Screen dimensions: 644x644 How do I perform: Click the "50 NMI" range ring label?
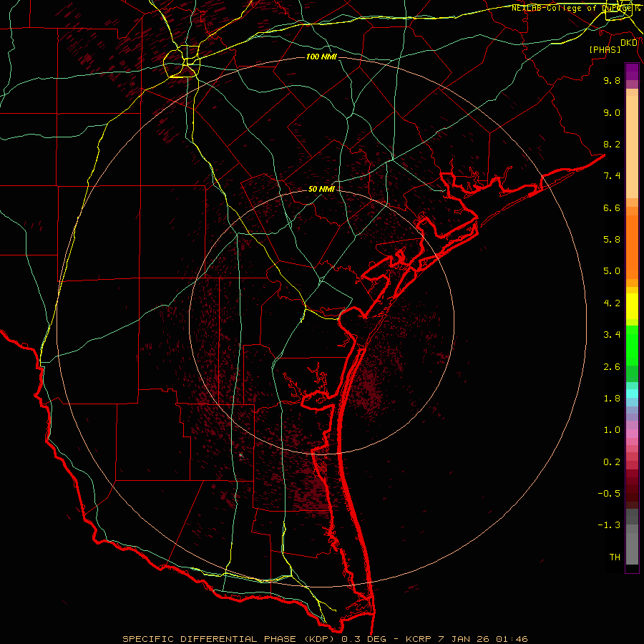(x=321, y=189)
